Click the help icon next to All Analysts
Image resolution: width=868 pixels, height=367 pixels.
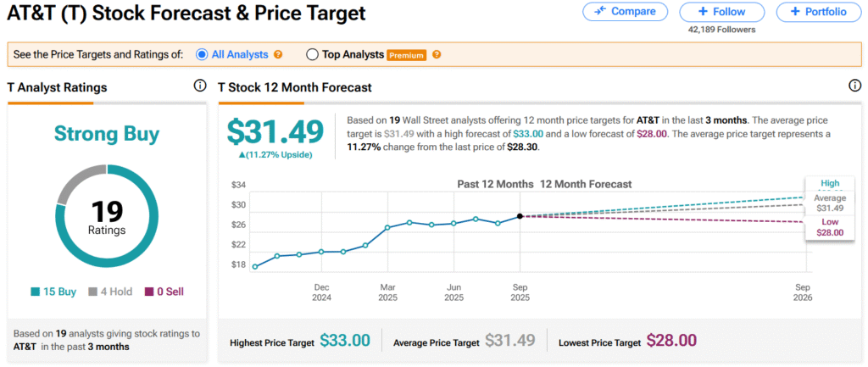tap(277, 55)
